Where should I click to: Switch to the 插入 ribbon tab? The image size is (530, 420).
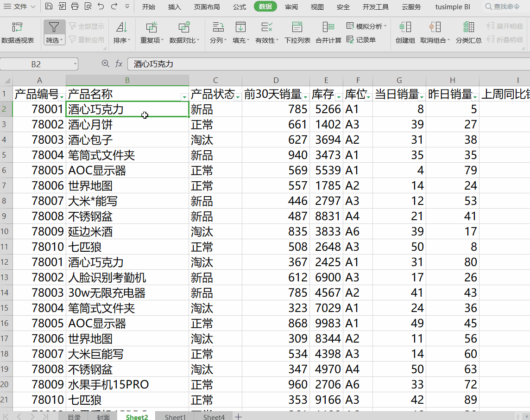[174, 7]
